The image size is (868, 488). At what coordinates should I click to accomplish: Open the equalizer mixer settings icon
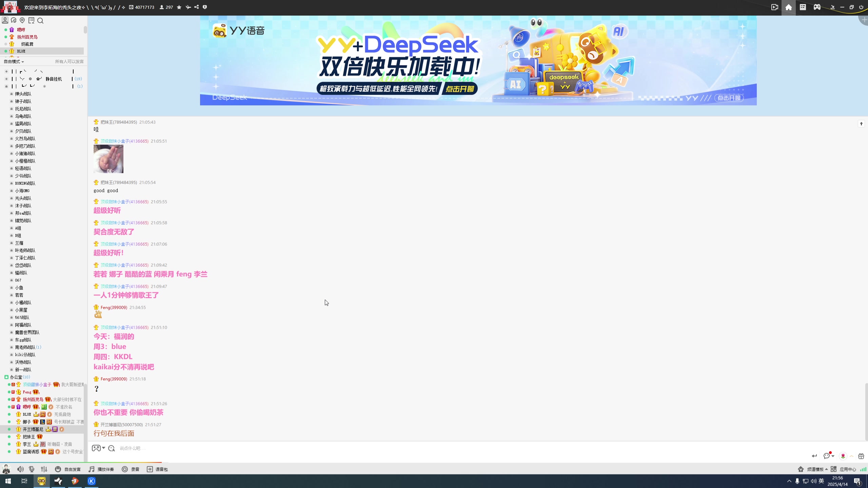pos(44,469)
